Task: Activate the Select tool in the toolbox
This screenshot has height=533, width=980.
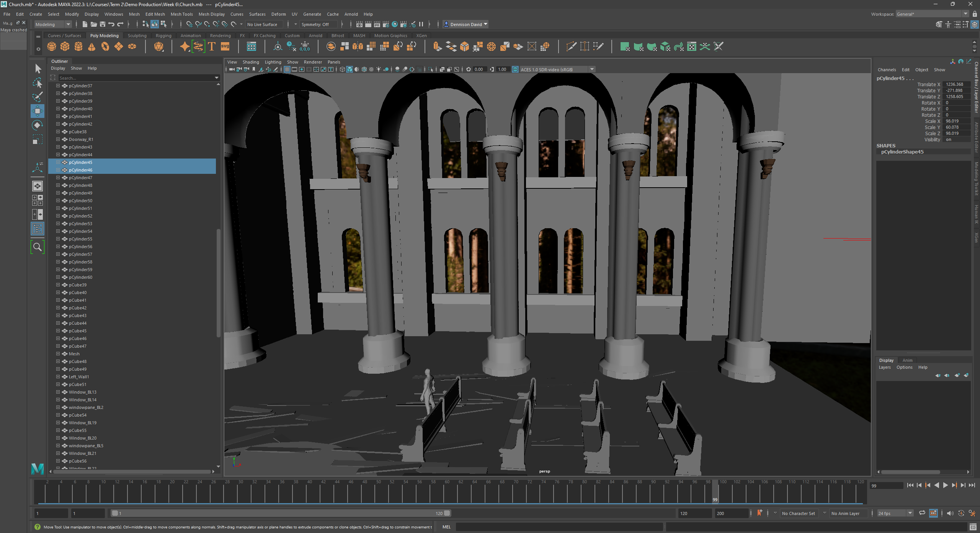Action: tap(38, 69)
